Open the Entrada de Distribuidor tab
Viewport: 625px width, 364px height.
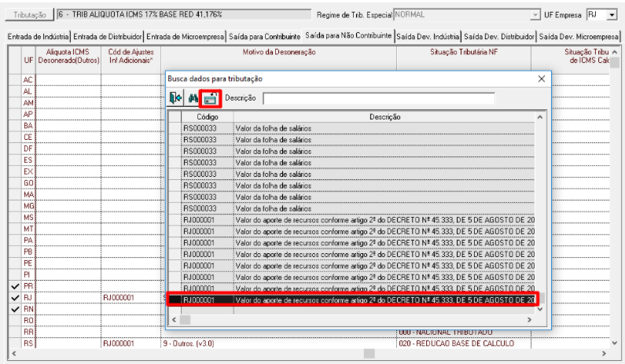[108, 37]
